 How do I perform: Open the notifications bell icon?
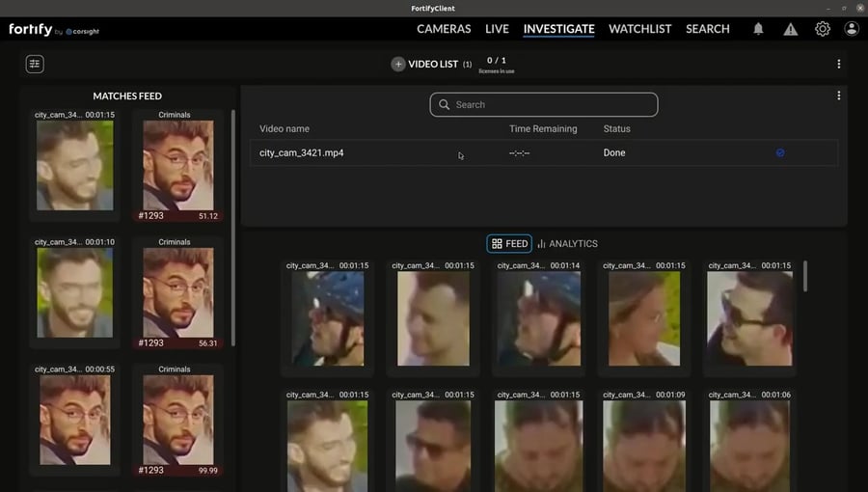758,29
